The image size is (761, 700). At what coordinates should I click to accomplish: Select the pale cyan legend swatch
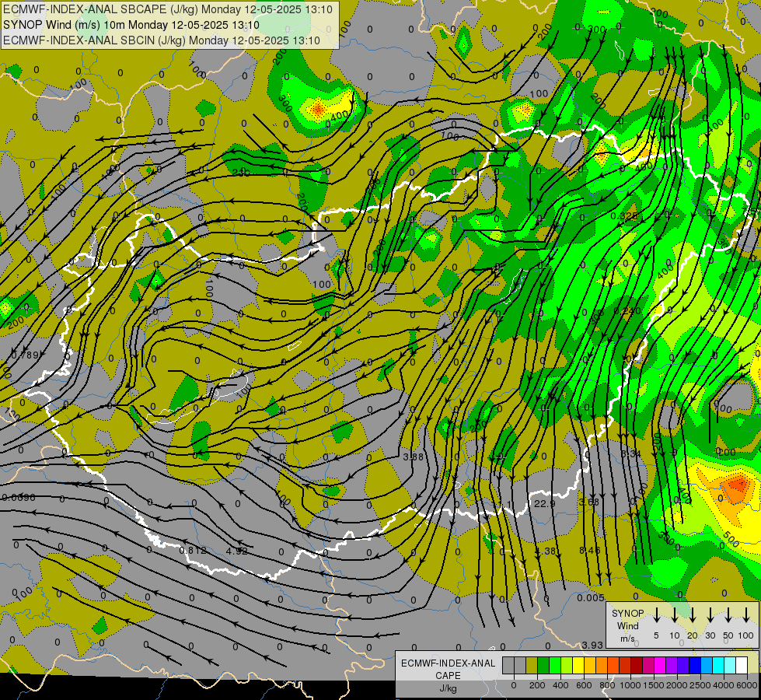(x=729, y=665)
